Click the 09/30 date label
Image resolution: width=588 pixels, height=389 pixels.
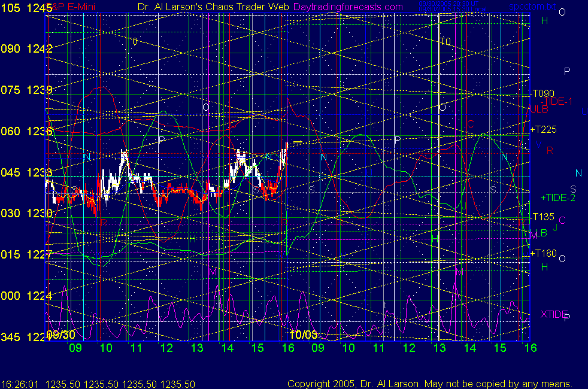pyautogui.click(x=62, y=335)
